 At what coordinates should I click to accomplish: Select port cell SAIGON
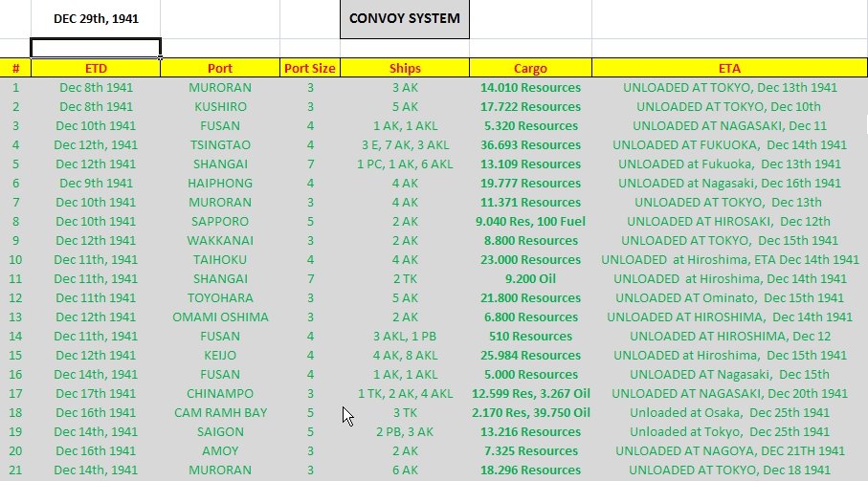click(220, 432)
